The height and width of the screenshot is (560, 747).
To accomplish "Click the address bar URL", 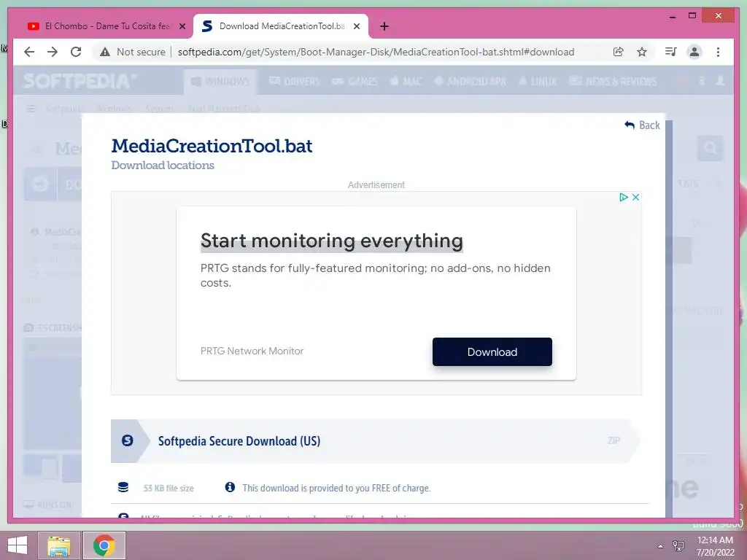I will point(376,52).
